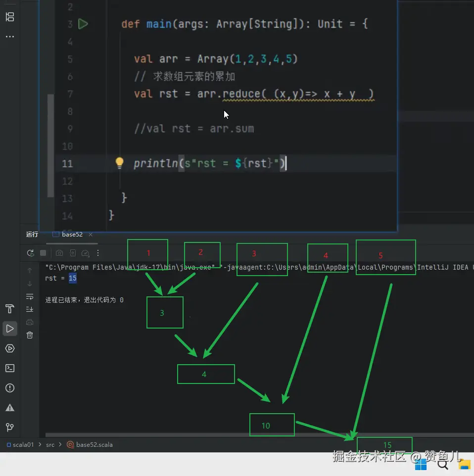Open the Windows Start menu
This screenshot has width=474, height=476.
tap(420, 464)
